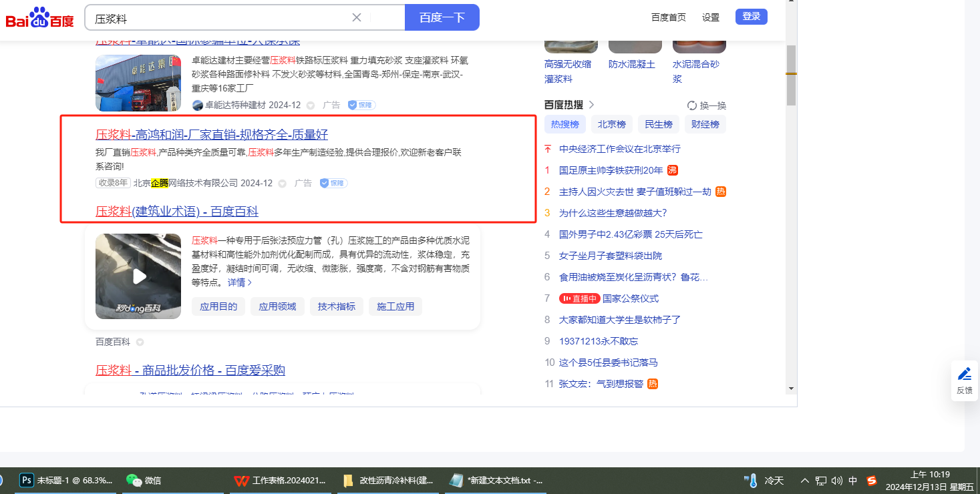The width and height of the screenshot is (980, 494).
Task: Click the weather 冷天 tray widget
Action: click(x=764, y=481)
